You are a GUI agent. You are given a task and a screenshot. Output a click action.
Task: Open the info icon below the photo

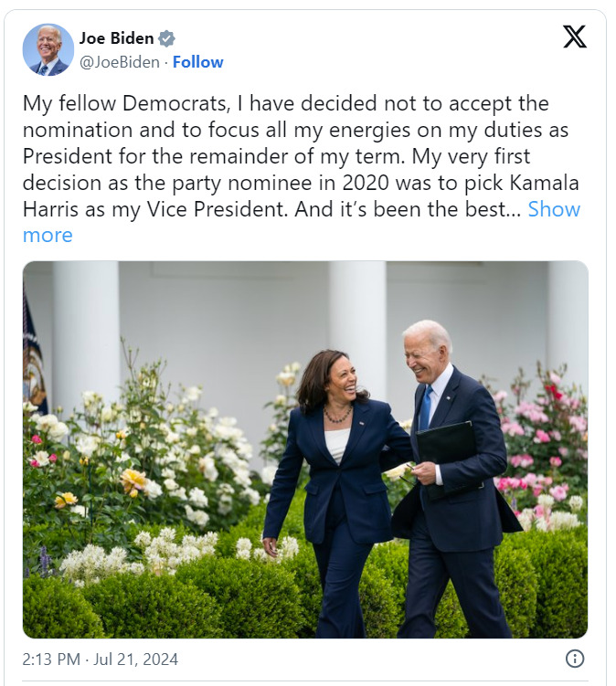575,659
